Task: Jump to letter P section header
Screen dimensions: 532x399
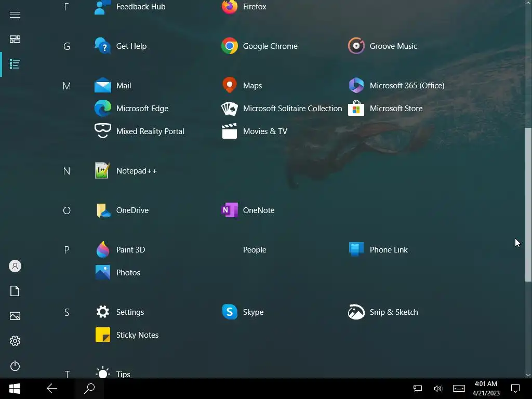Action: pos(66,250)
